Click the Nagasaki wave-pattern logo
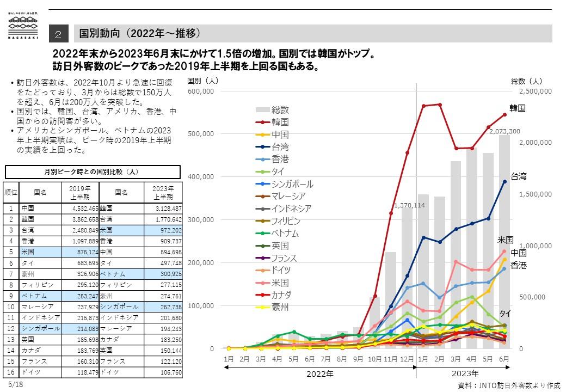The image size is (566, 392). click(23, 26)
